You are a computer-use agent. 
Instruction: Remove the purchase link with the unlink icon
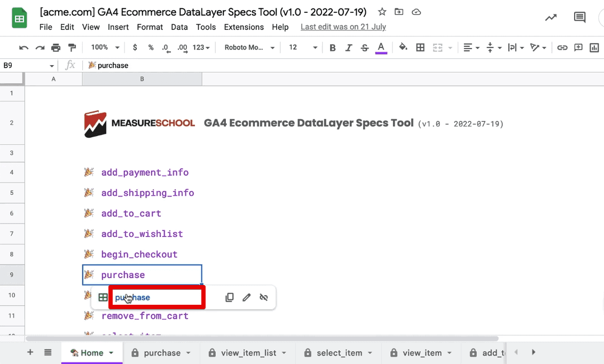click(x=263, y=297)
